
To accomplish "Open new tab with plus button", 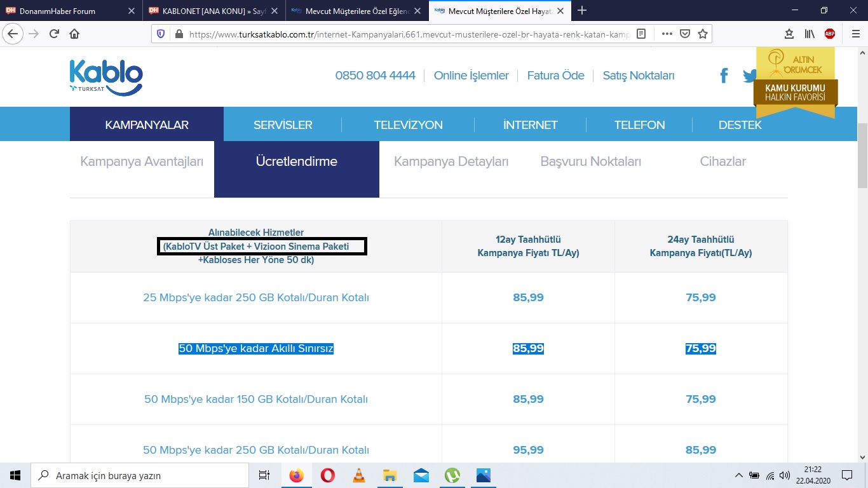I will coord(582,11).
